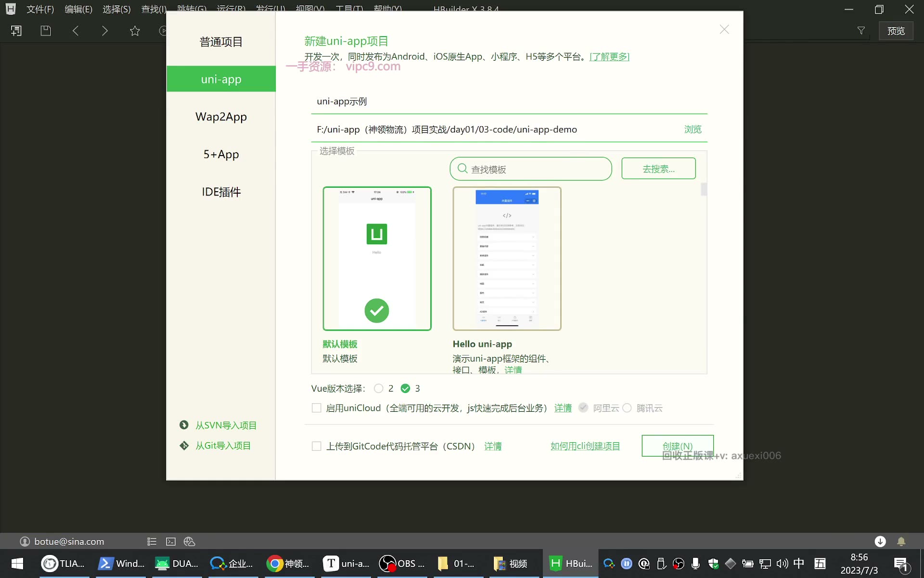Click the list outline icon in status bar
Screen dimensions: 924x578
click(152, 541)
